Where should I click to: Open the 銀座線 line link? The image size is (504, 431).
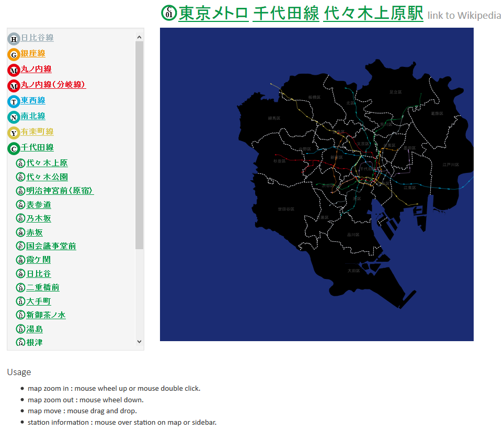[x=33, y=53]
